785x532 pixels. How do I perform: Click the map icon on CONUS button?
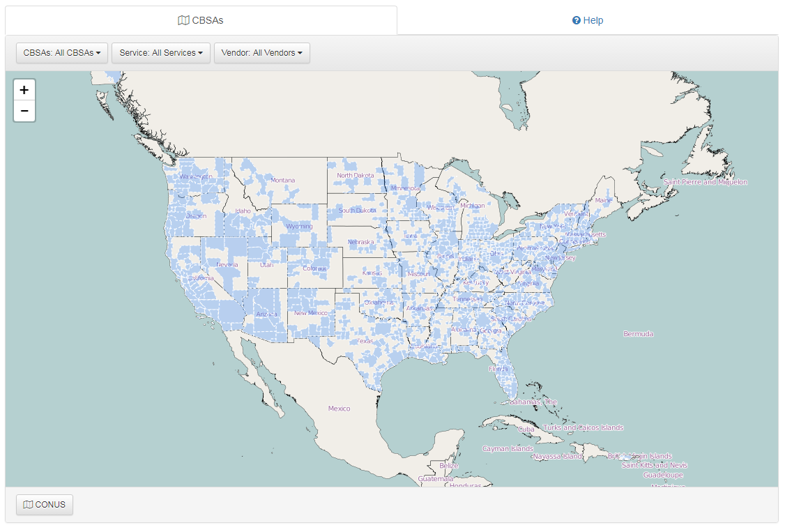pyautogui.click(x=28, y=505)
